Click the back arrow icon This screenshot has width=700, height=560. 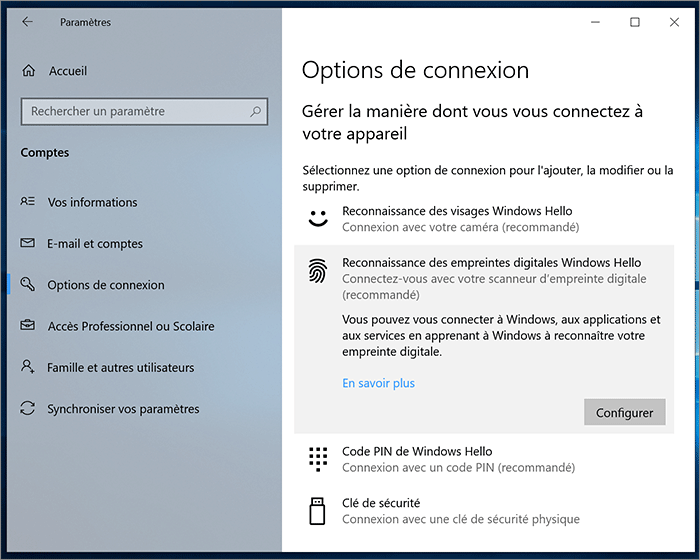click(27, 22)
